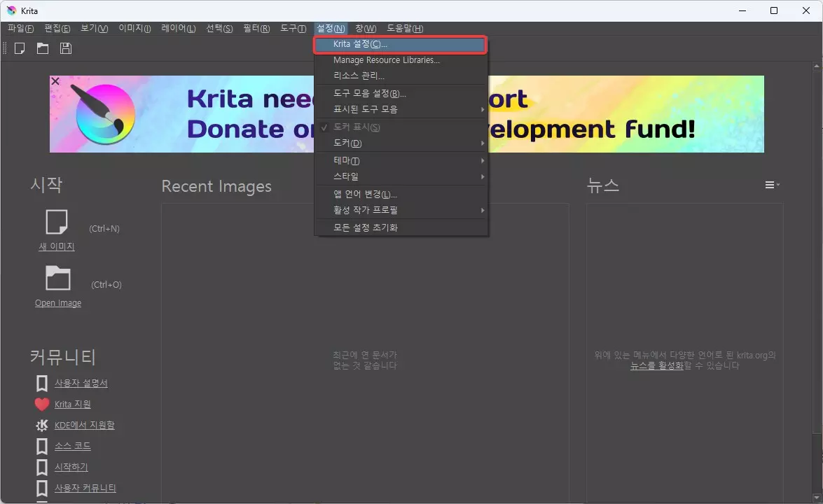The height and width of the screenshot is (504, 823).
Task: Create a new document via the toolbar icon
Action: click(20, 48)
